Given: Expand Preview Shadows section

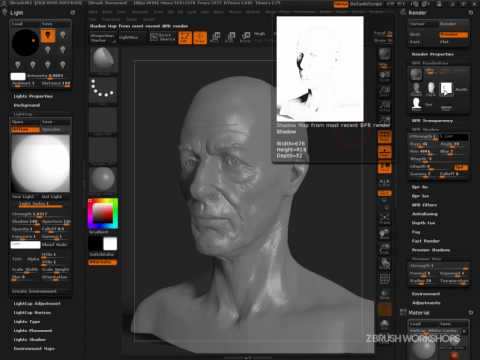Looking at the screenshot, I should (x=431, y=250).
